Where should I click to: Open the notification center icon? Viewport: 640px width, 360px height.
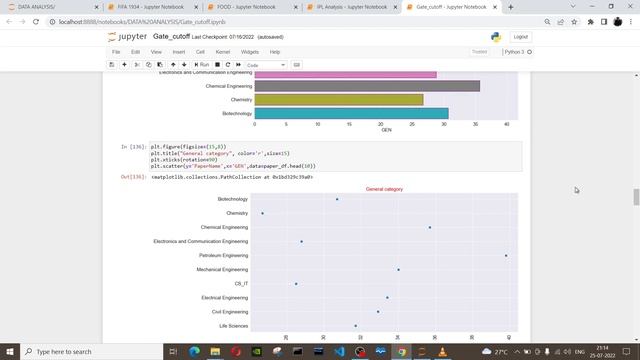click(627, 351)
